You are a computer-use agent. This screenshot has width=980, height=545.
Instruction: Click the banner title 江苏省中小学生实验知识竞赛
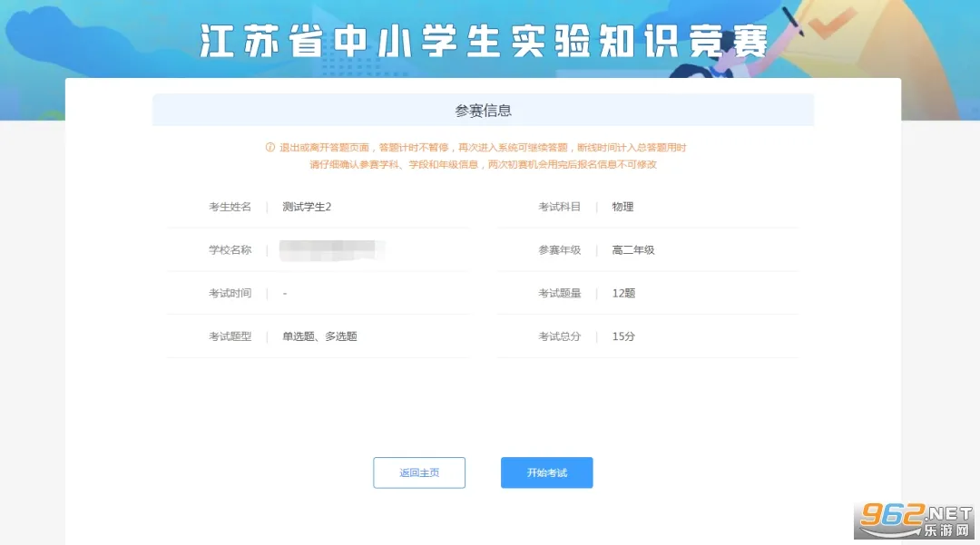tap(484, 42)
